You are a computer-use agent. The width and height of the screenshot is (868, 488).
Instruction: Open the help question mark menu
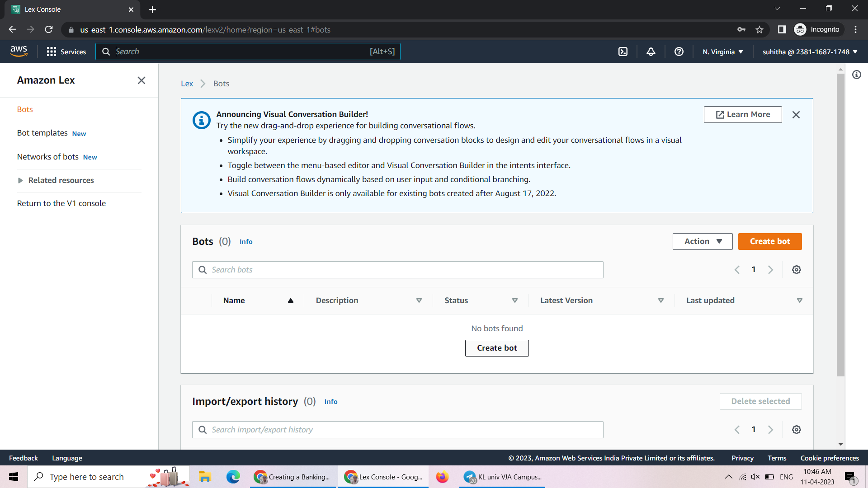click(679, 52)
